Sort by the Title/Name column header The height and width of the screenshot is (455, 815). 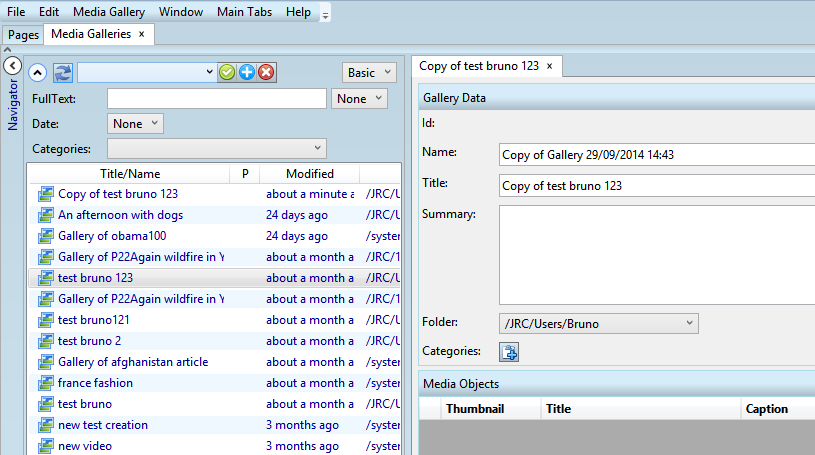130,174
